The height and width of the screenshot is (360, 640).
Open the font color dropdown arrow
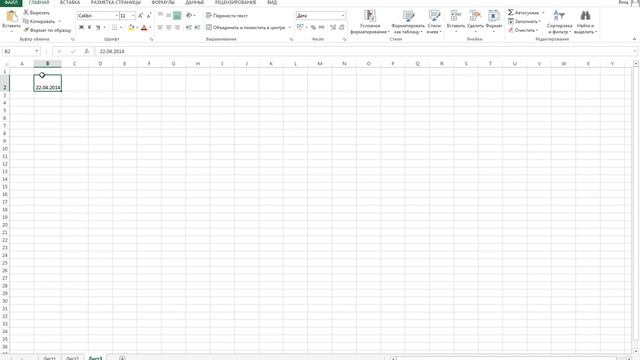click(150, 27)
